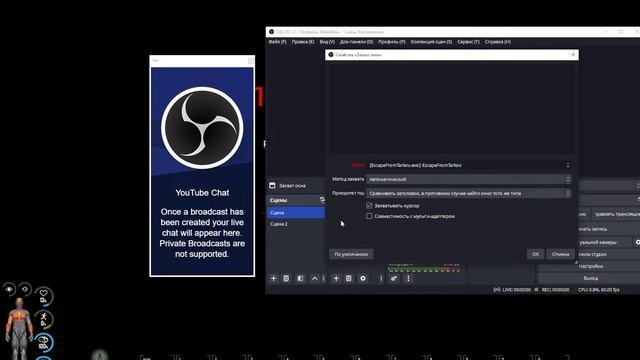640x360 pixels.
Task: Open the window selection dropdown showing EscapeFromTarkov.exe
Action: (x=469, y=165)
